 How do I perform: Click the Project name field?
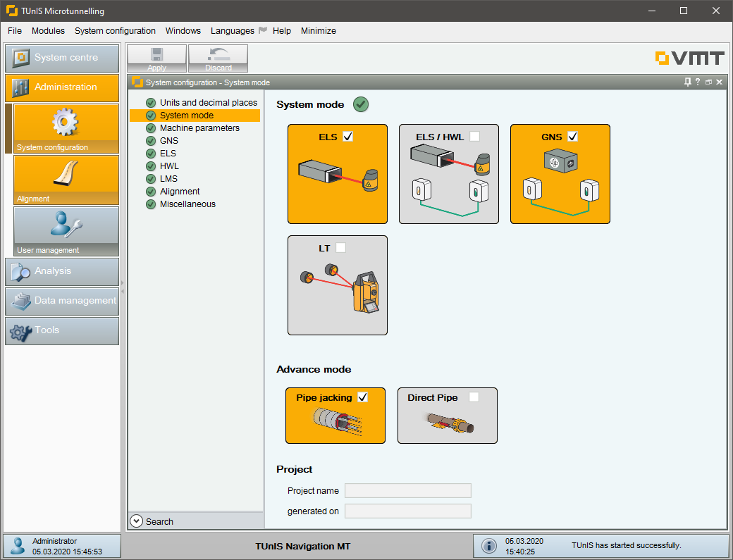point(408,491)
